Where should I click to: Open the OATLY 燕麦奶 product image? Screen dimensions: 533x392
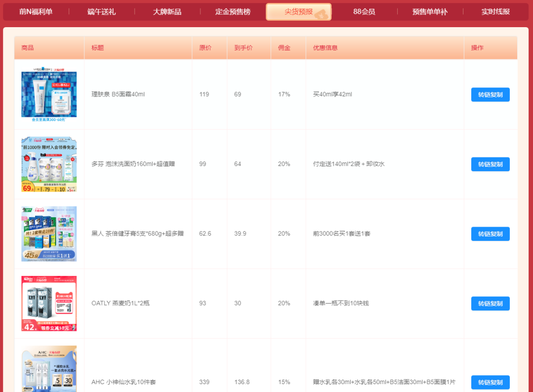(x=49, y=304)
